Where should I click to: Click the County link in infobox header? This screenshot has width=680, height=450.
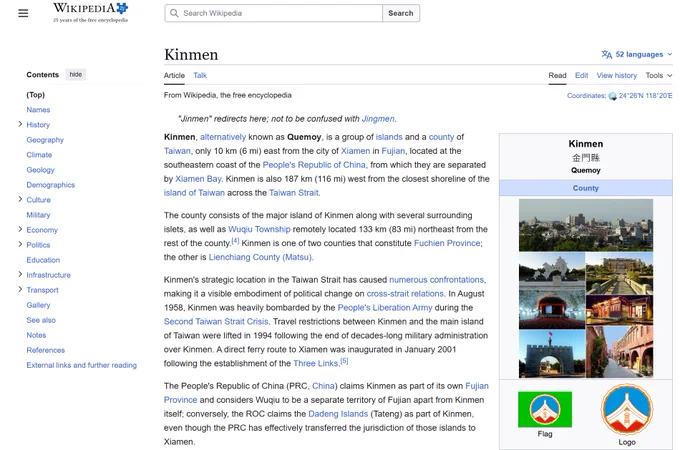pyautogui.click(x=585, y=188)
